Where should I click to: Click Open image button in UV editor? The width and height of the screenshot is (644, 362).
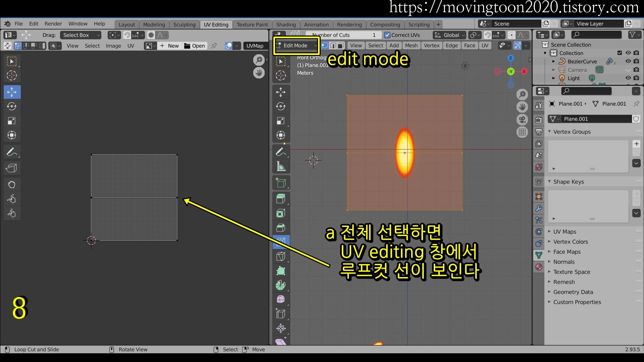[195, 46]
